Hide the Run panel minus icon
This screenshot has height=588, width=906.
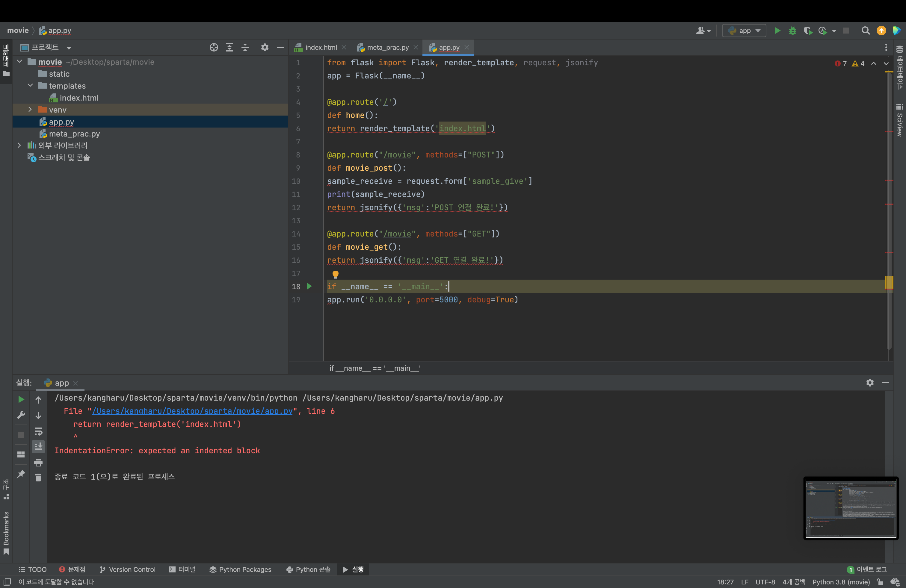(885, 383)
